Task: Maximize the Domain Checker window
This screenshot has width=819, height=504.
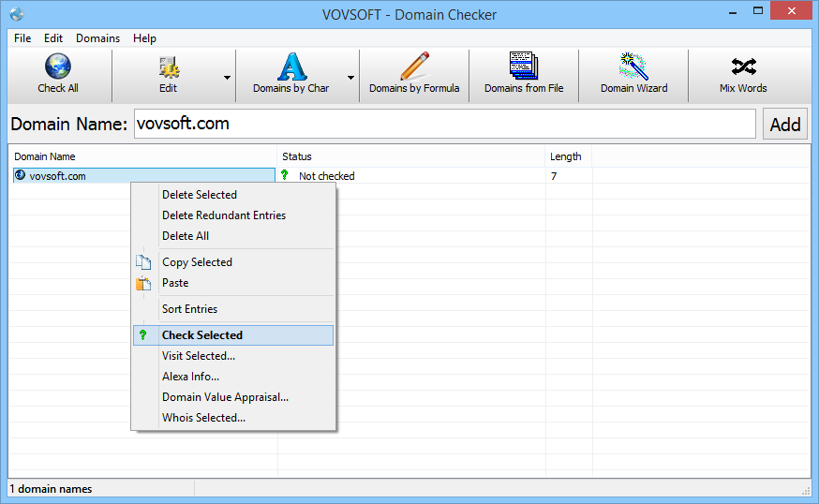Action: pyautogui.click(x=758, y=11)
